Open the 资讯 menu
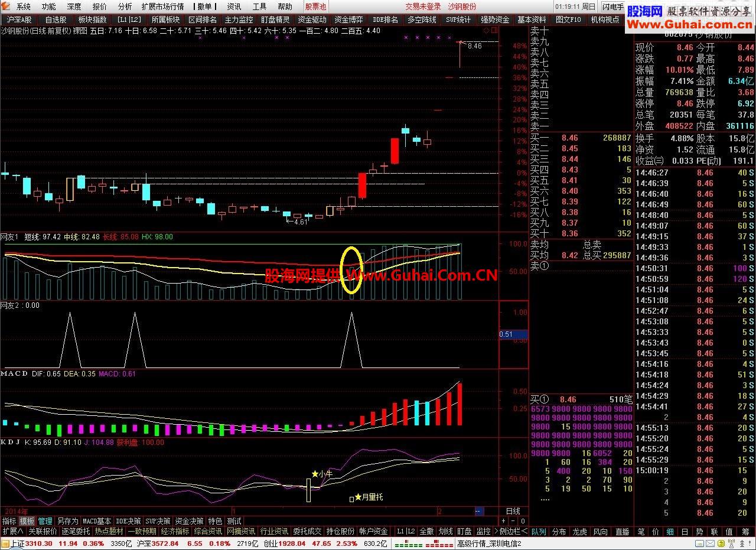The height and width of the screenshot is (550, 756). [234, 6]
